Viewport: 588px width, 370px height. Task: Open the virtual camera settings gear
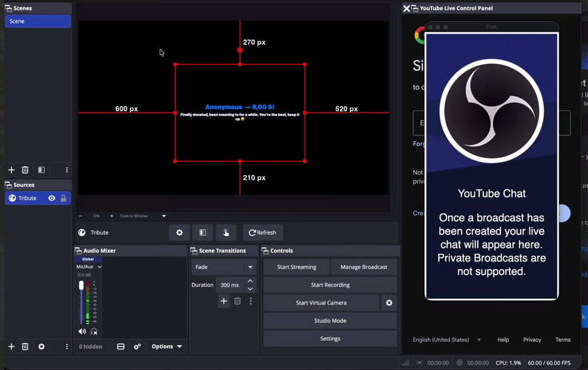389,302
